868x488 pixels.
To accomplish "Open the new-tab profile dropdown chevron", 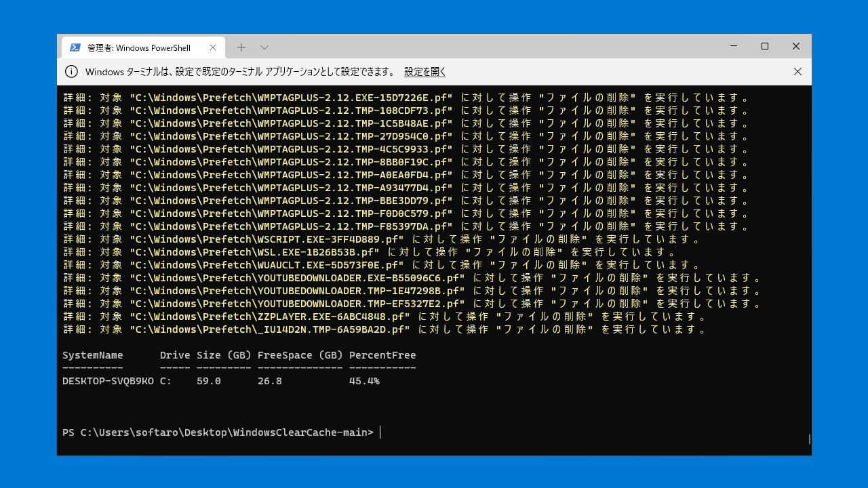I will pyautogui.click(x=264, y=47).
